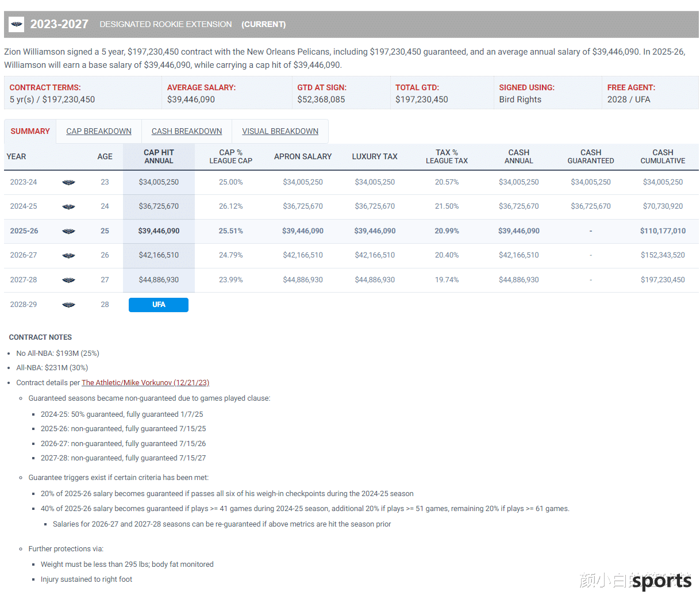
Task: Click the Pelicans team icon in the 2027-28 row
Action: (x=68, y=280)
